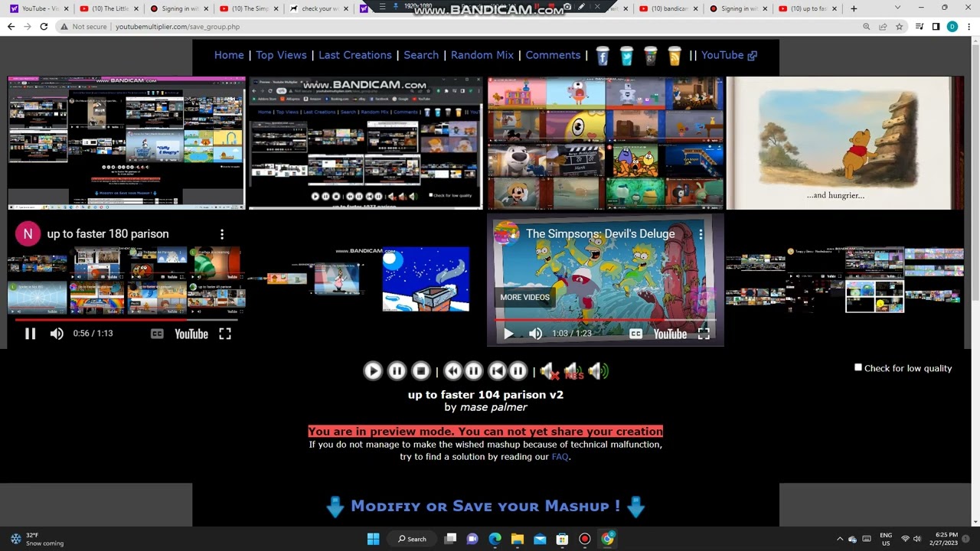Viewport: 980px width, 551px height.
Task: Click the MORE VIDEOS overlay button
Action: coord(524,297)
